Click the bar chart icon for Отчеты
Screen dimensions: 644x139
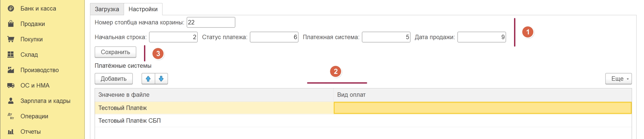[11, 131]
